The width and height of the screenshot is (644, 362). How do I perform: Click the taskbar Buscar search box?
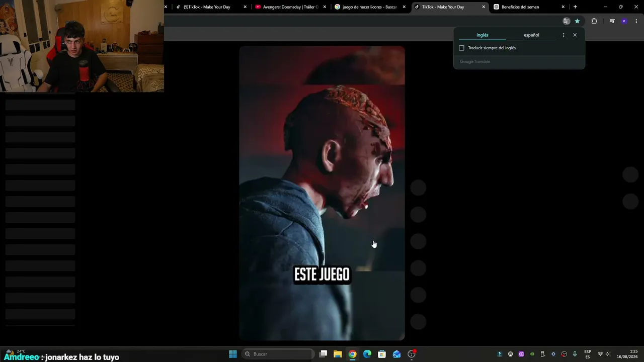279,354
